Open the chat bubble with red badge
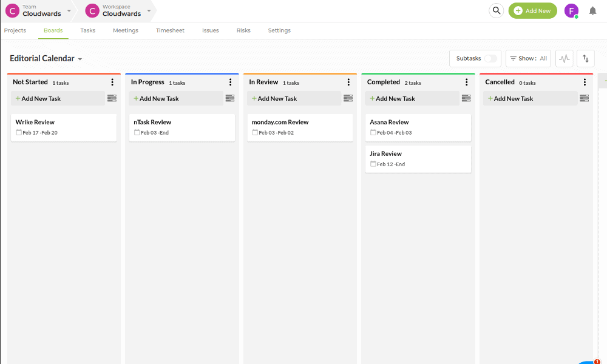 click(x=589, y=362)
